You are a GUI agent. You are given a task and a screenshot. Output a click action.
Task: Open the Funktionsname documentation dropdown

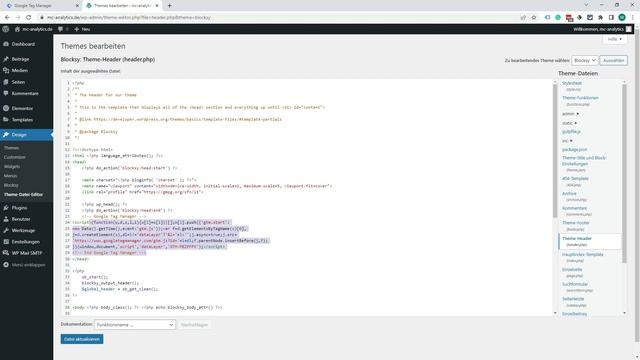(135, 325)
